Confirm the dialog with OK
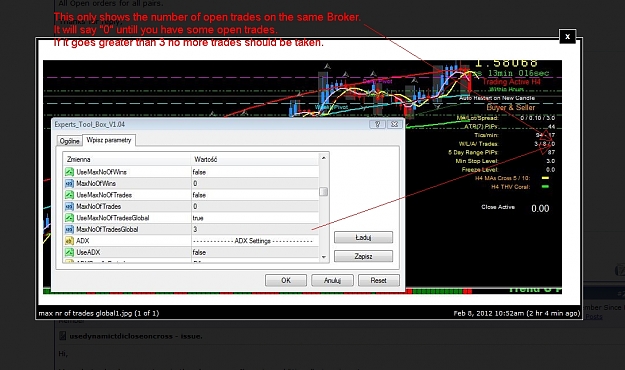 (x=286, y=280)
